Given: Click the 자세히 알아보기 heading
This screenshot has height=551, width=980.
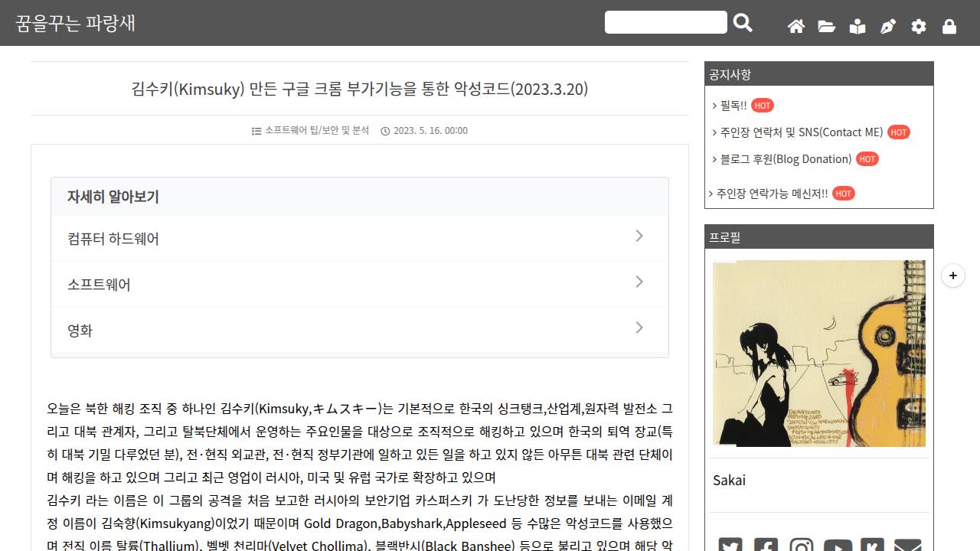Looking at the screenshot, I should point(113,197).
